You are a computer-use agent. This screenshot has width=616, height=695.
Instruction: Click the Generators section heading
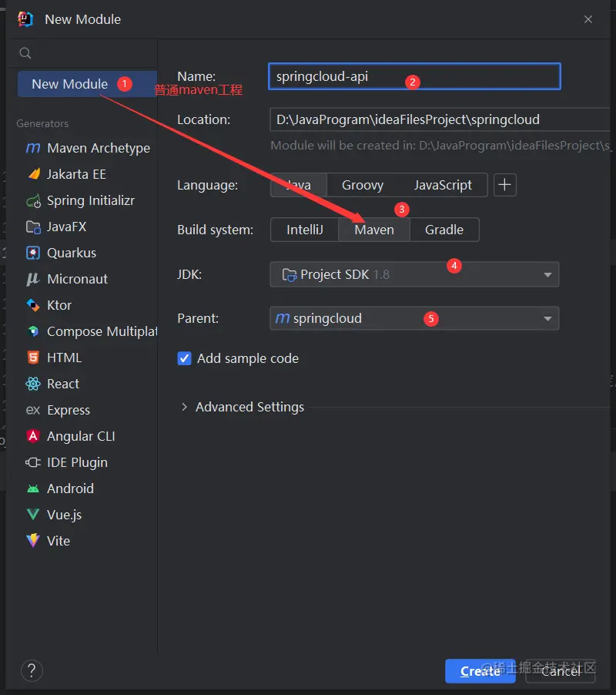(x=42, y=123)
